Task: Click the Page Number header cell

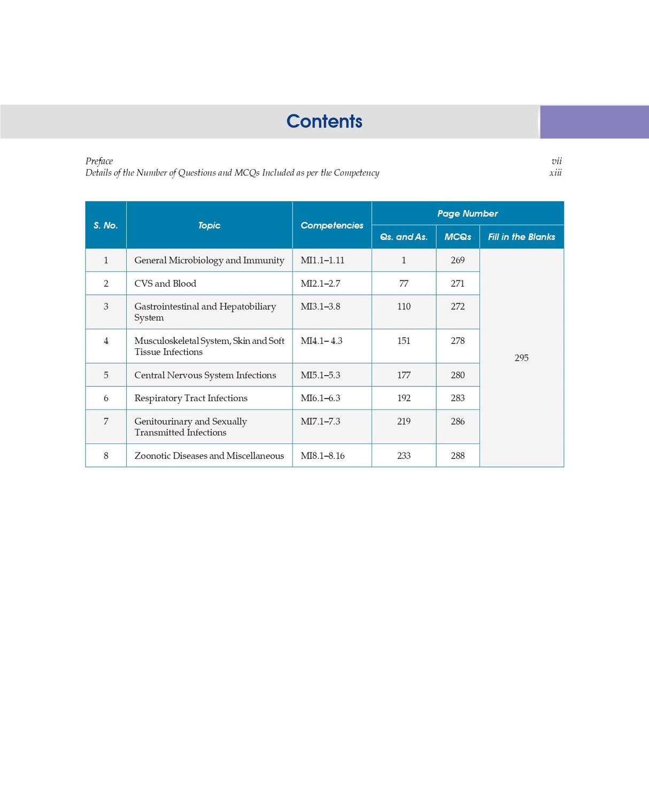Action: 467,213
